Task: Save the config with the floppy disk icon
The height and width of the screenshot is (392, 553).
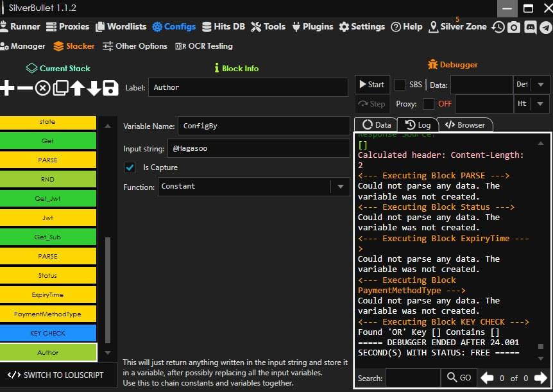Action: (x=110, y=88)
